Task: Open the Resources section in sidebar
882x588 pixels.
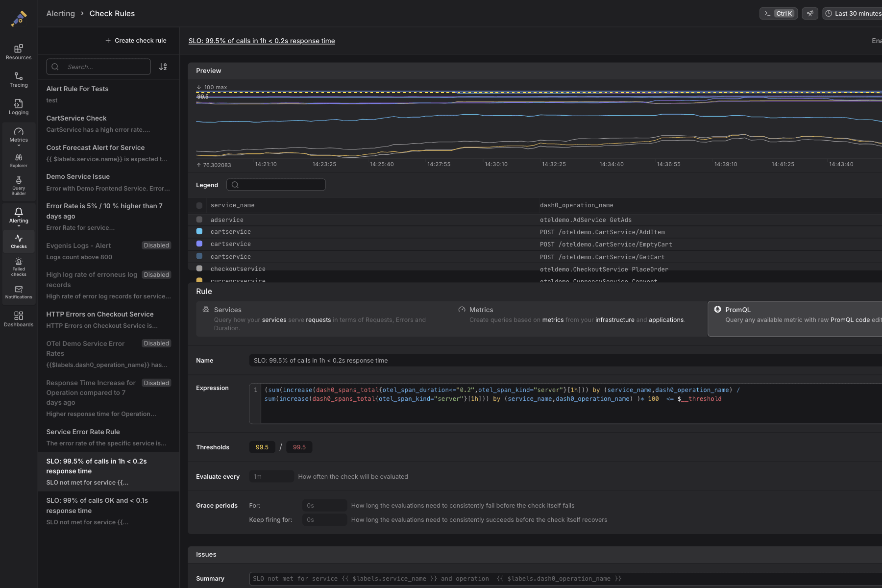Action: click(19, 52)
